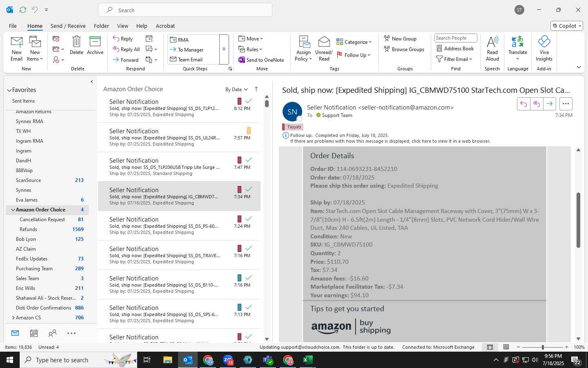This screenshot has height=368, width=588.
Task: Toggle completed flag on the 8:12 PM email
Action: pyautogui.click(x=249, y=101)
